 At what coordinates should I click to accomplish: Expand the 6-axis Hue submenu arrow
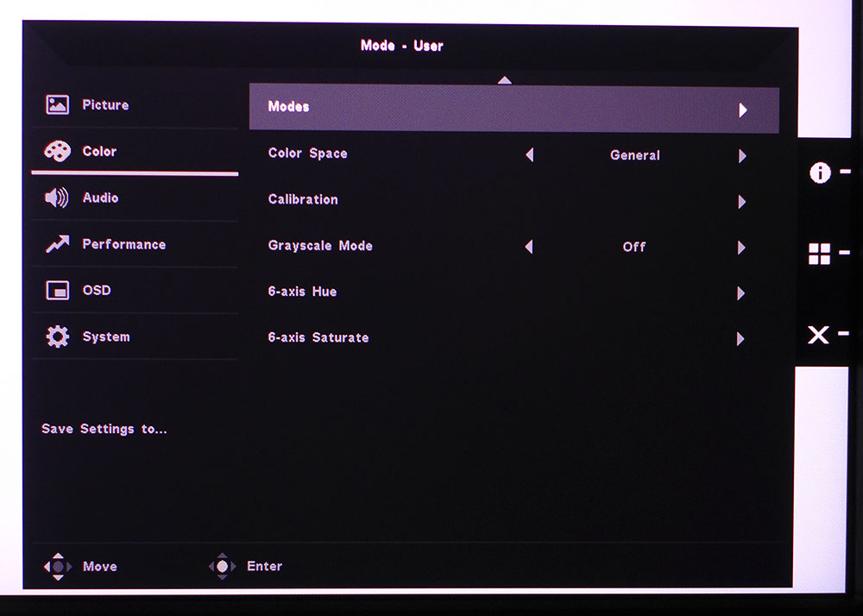(x=740, y=293)
